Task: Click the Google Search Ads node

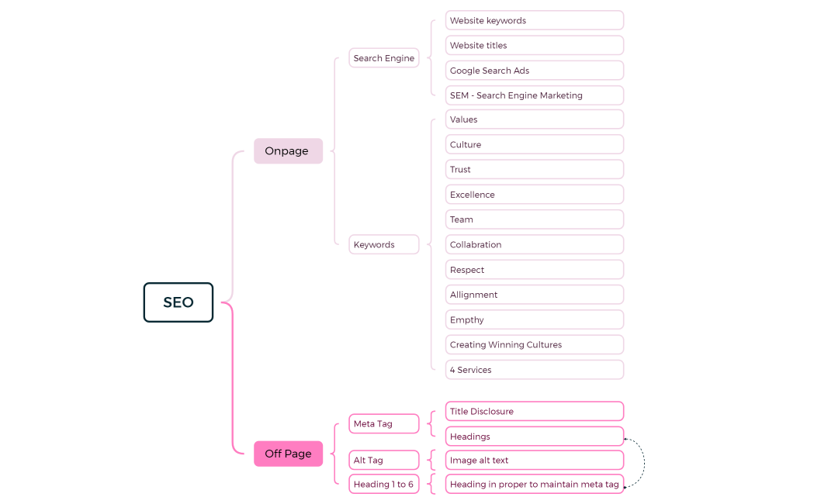Action: tap(534, 71)
